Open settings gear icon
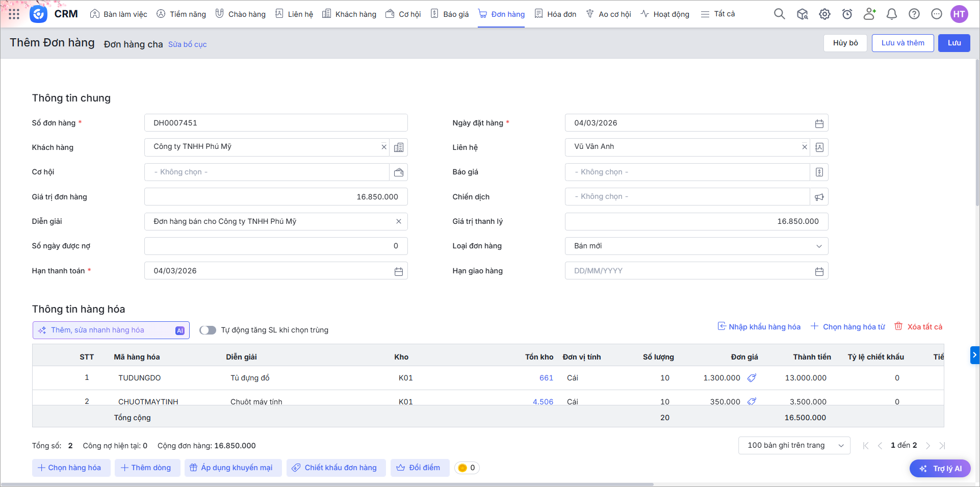 pyautogui.click(x=824, y=14)
